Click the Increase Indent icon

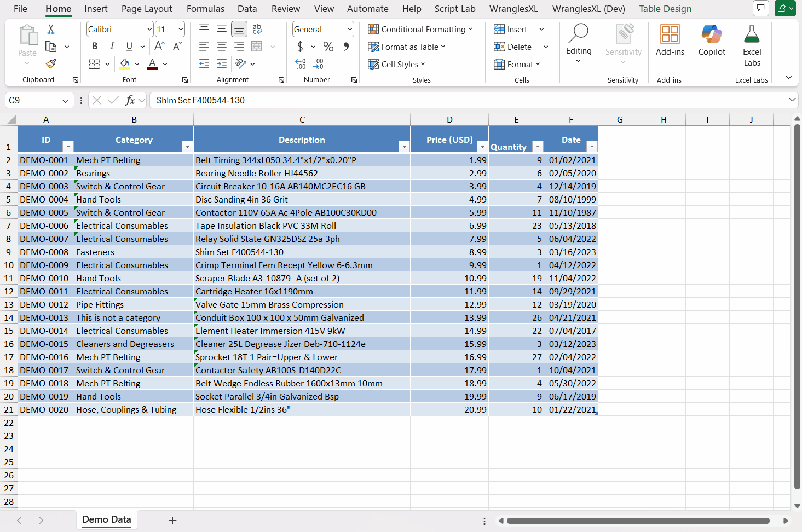(222, 64)
